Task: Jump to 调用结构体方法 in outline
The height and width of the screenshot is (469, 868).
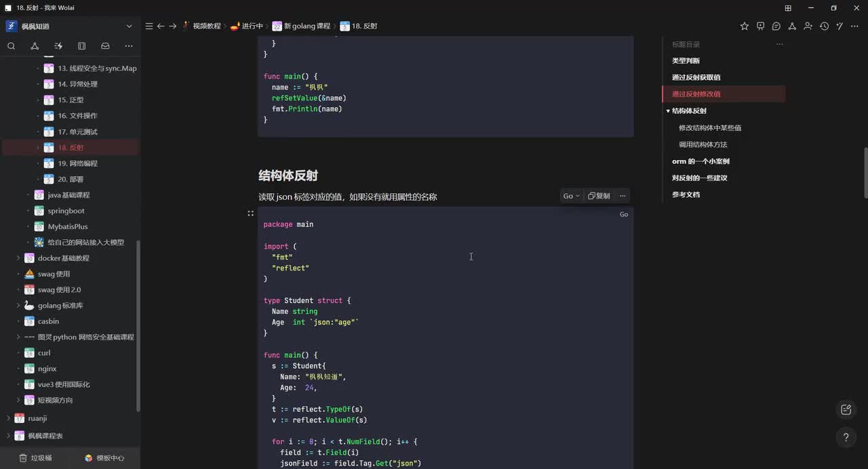Action: pyautogui.click(x=703, y=144)
